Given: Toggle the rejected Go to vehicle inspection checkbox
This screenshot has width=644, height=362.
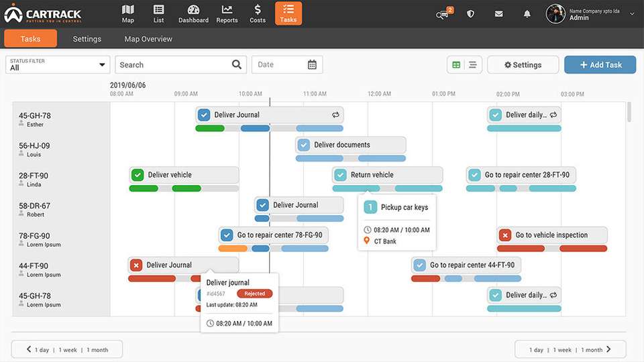Looking at the screenshot, I should click(x=505, y=235).
